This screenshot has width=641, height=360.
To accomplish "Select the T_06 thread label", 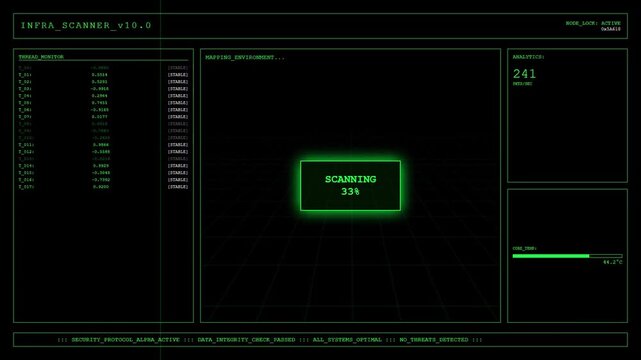I will coord(25,110).
